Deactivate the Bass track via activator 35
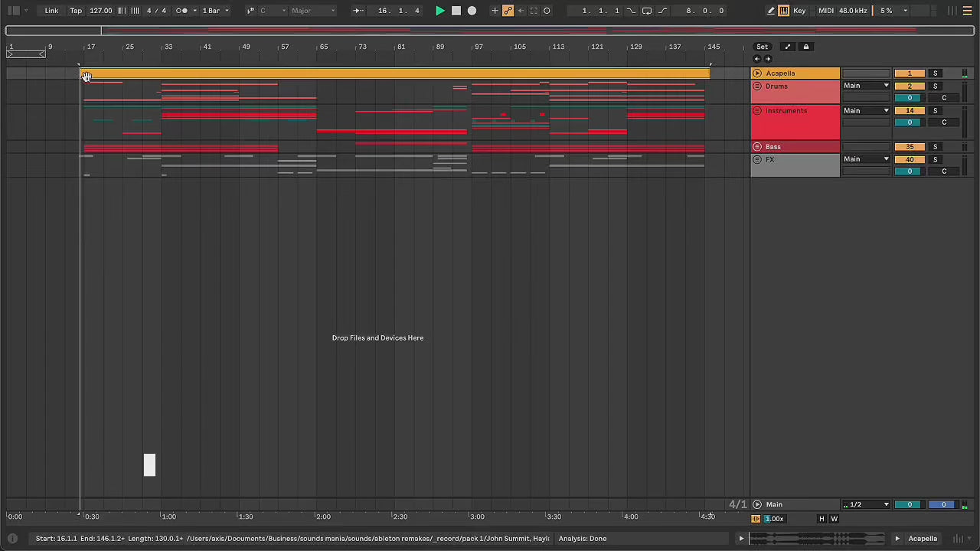980x551 pixels. [910, 147]
